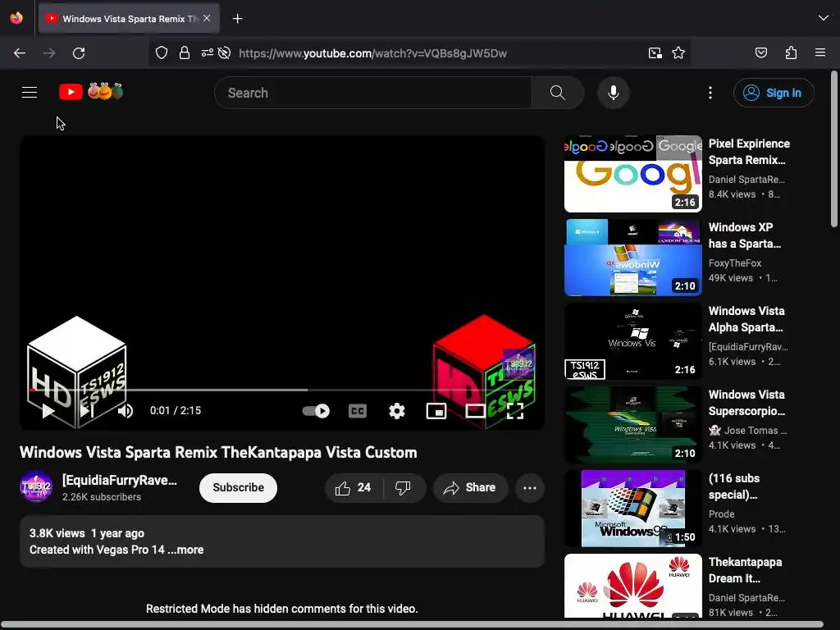Select the Windows Vista Sparta Remix tab
Image resolution: width=840 pixels, height=630 pixels.
pyautogui.click(x=129, y=19)
